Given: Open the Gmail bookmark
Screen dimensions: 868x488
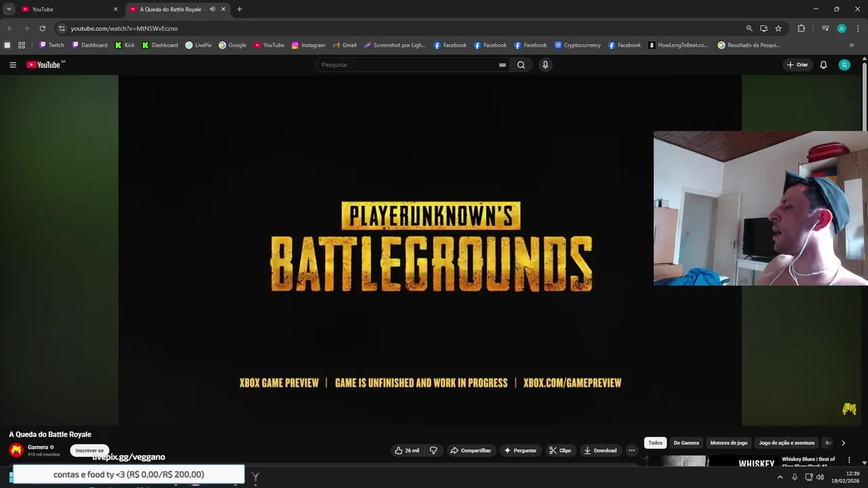Looking at the screenshot, I should (344, 45).
